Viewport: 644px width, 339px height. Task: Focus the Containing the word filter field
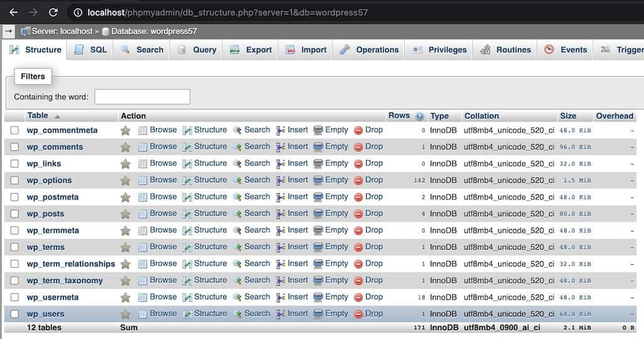pos(142,97)
